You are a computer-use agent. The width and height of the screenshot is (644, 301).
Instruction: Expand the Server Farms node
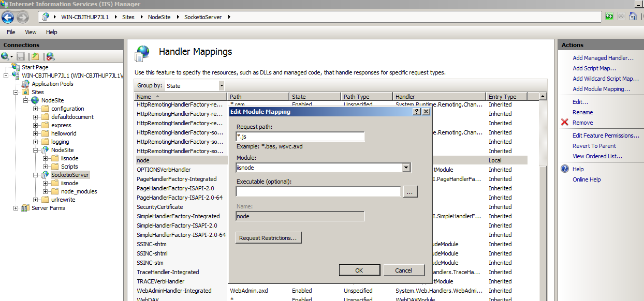pyautogui.click(x=16, y=208)
